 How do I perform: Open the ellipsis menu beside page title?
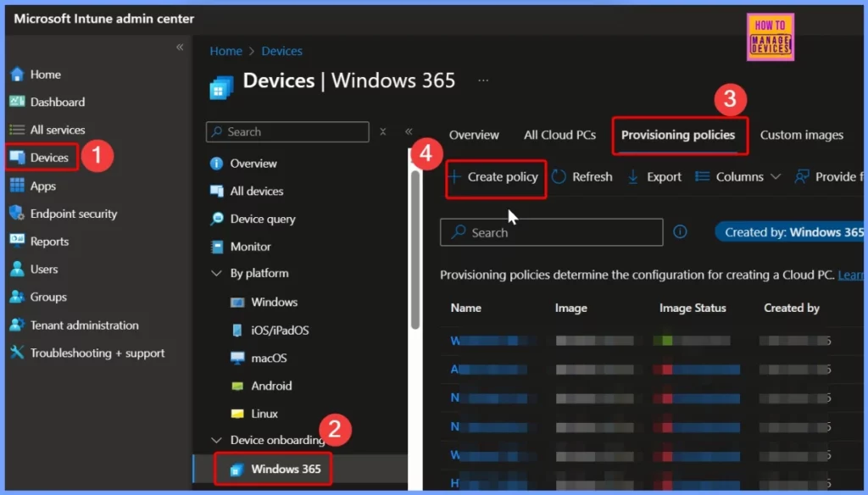coord(483,81)
